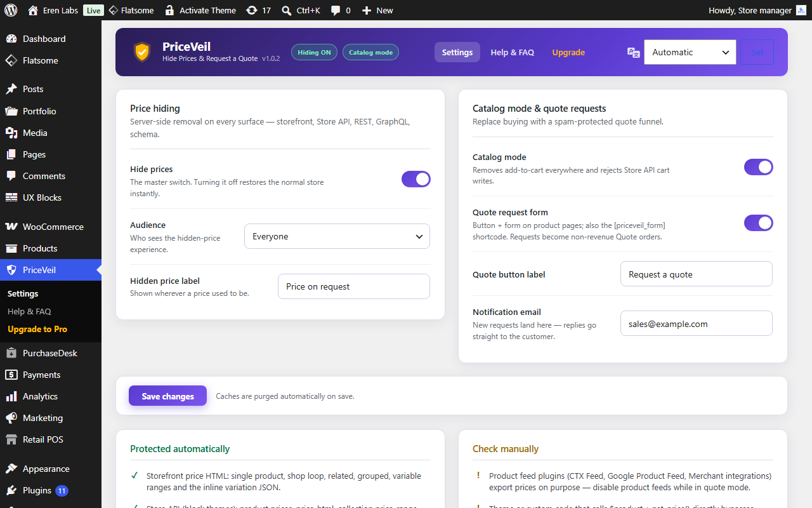Click Plugins plug icon in sidebar
Screen dimensions: 812x508
pos(11,490)
